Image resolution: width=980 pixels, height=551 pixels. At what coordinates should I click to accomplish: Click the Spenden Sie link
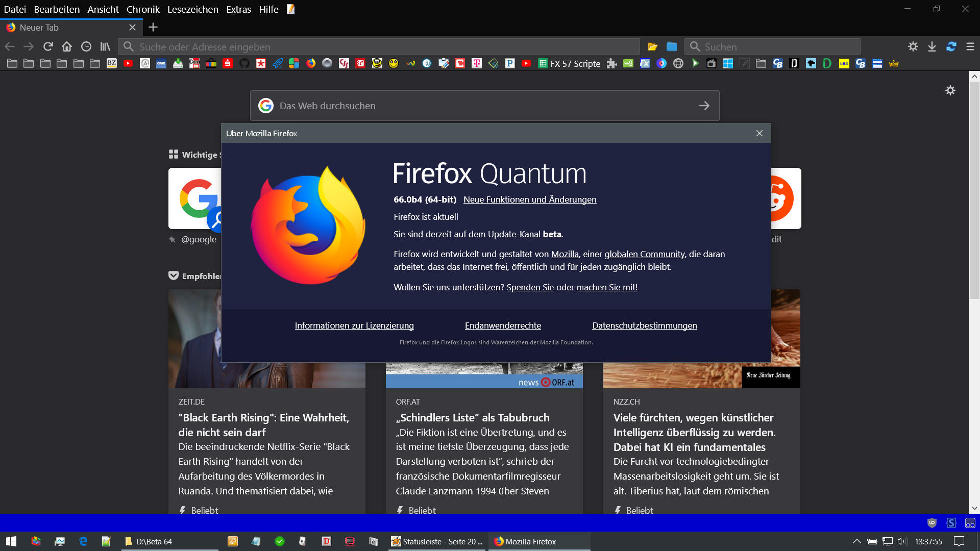(530, 287)
